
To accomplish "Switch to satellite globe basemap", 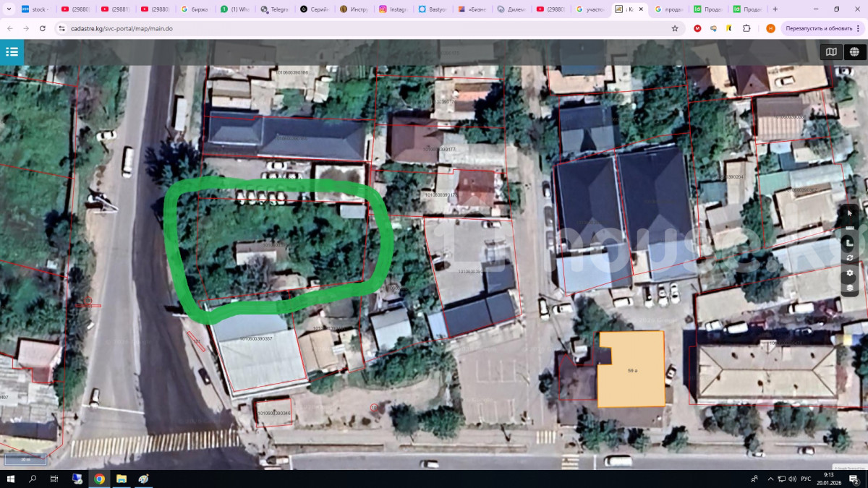I will (855, 52).
